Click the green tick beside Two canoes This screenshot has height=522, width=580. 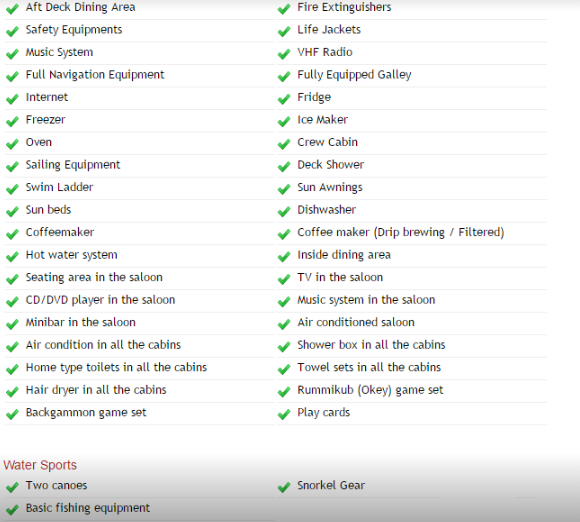click(x=12, y=487)
